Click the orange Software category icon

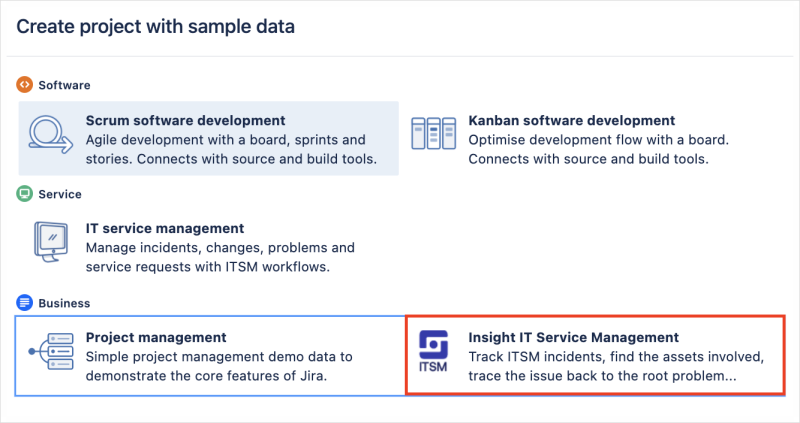25,85
